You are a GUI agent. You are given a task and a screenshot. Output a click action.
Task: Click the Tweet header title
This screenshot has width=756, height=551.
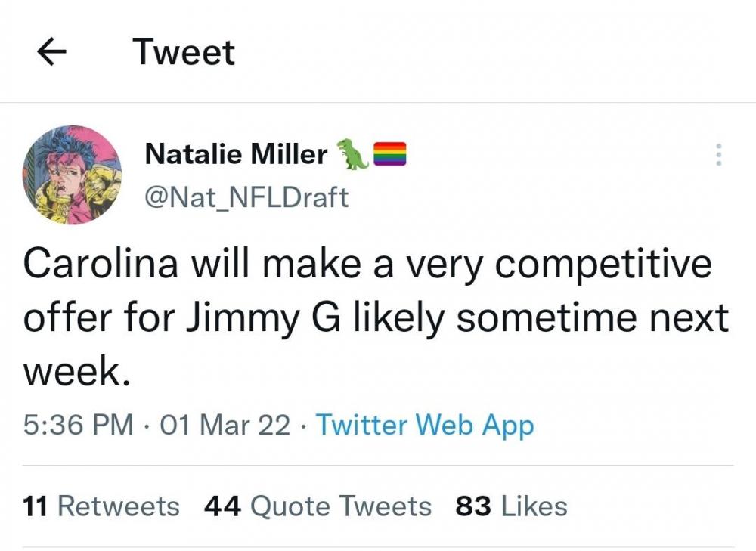click(x=184, y=52)
